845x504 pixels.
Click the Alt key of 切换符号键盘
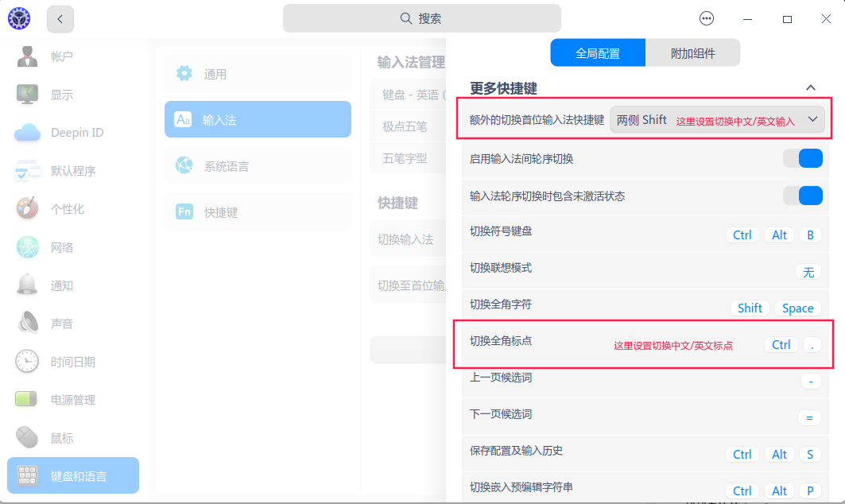(x=779, y=235)
